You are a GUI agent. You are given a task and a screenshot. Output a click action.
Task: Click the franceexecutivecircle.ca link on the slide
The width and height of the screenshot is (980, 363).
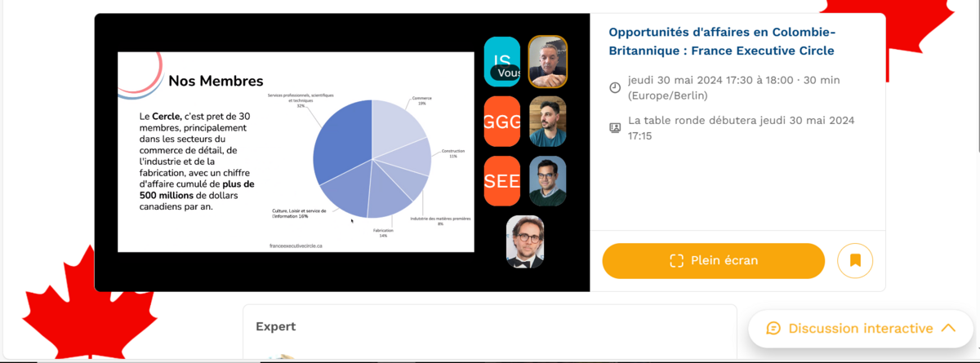pos(296,245)
